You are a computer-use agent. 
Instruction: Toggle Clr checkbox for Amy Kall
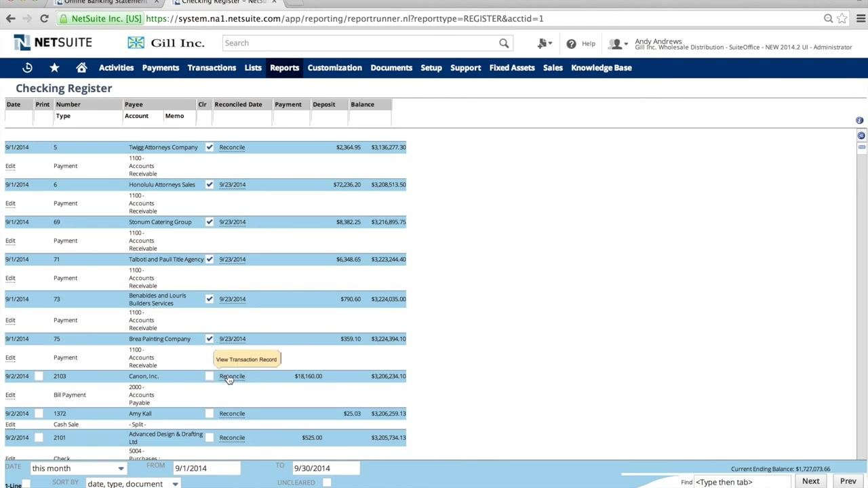tap(209, 413)
